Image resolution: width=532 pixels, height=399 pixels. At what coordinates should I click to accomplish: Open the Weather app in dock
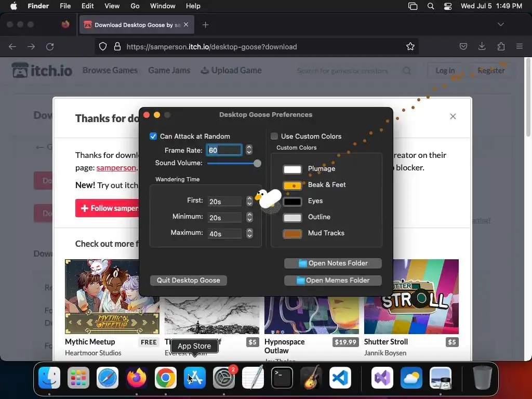pyautogui.click(x=411, y=378)
